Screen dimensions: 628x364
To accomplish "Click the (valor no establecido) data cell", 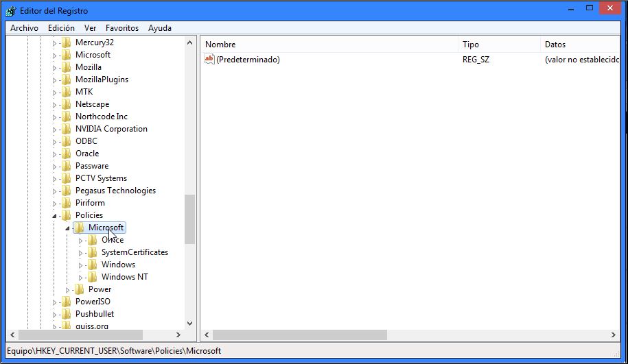I will [x=582, y=60].
